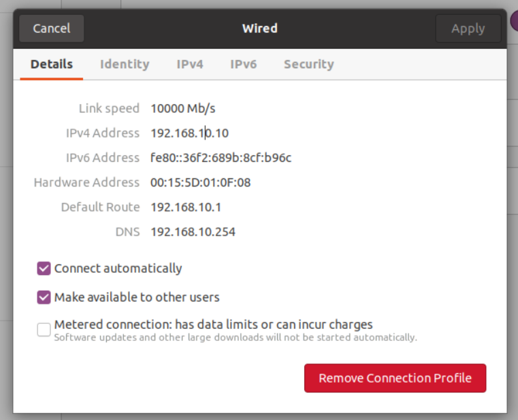Switch to the Details tab
518x420 pixels.
coord(52,65)
